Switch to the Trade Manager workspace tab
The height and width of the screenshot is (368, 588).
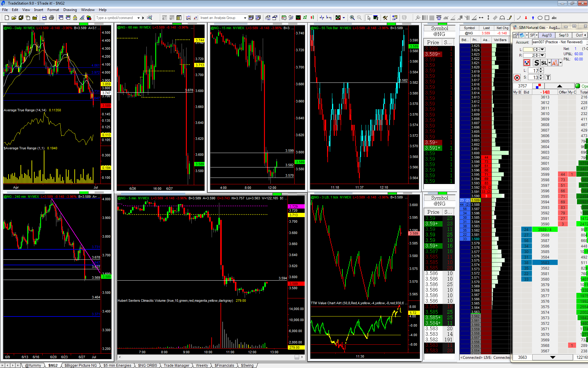point(176,365)
